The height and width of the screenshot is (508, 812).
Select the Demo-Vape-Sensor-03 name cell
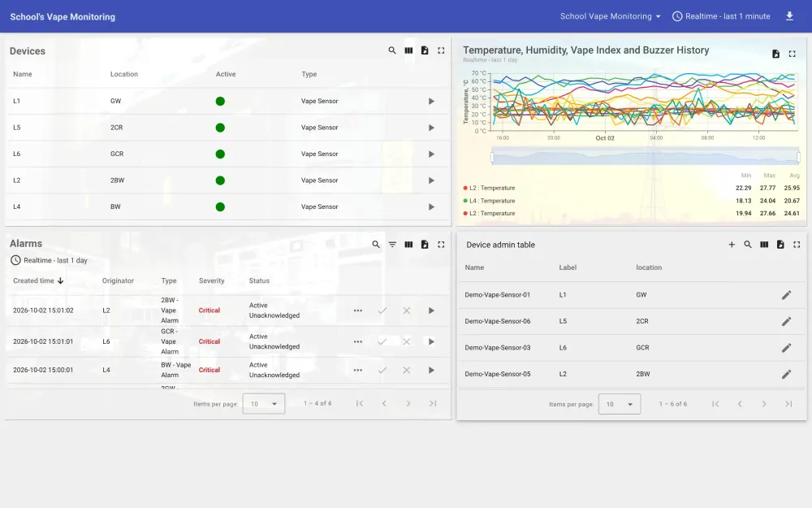(497, 348)
